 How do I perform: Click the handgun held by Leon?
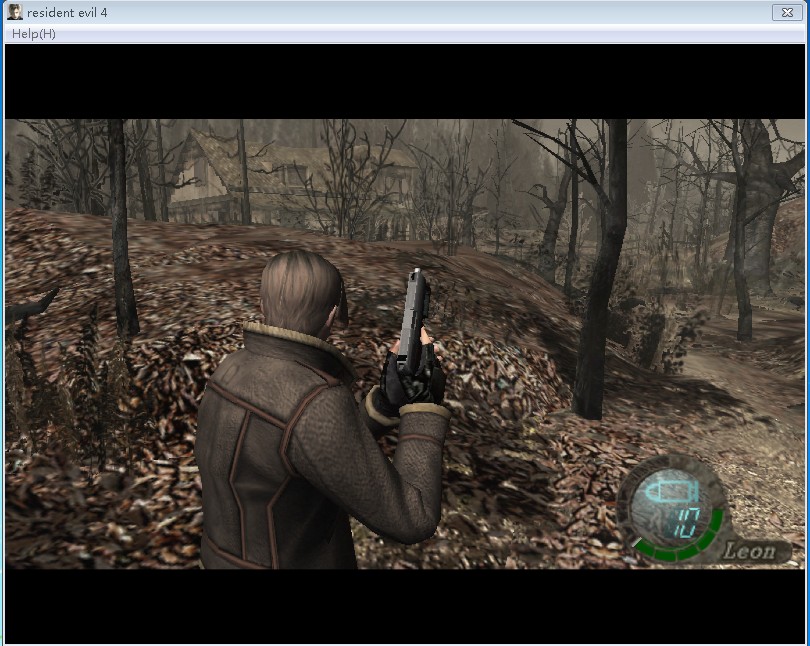coord(413,320)
